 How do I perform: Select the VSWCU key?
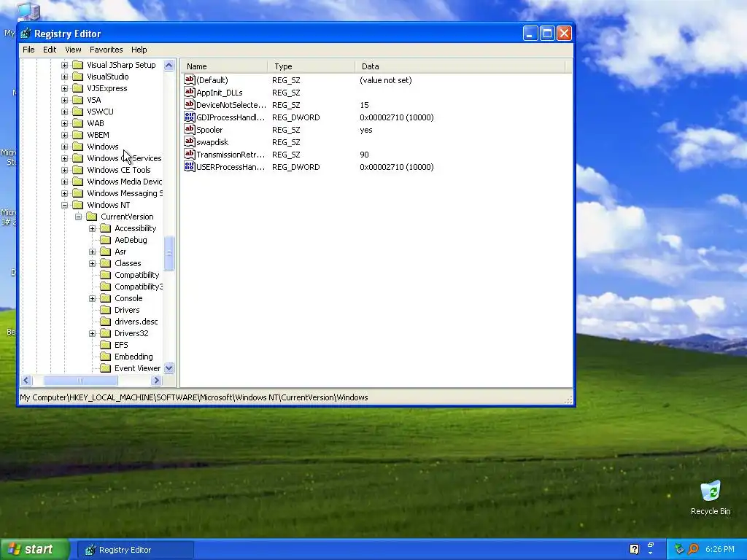[100, 112]
